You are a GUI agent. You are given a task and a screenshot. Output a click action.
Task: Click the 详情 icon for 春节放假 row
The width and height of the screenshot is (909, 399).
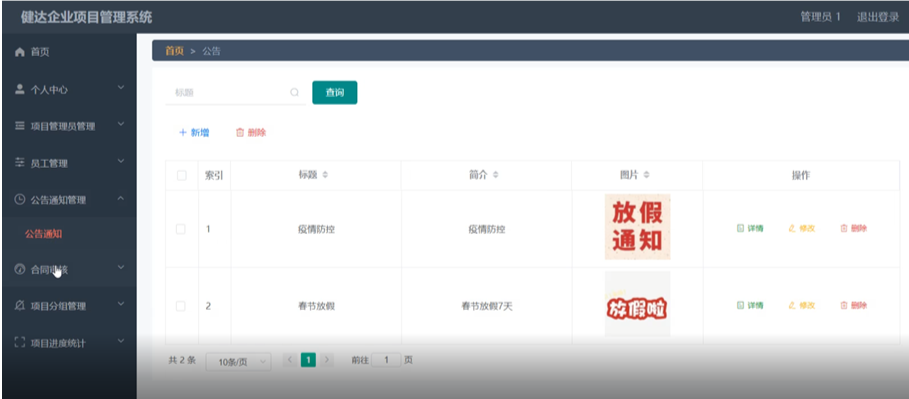(x=740, y=305)
